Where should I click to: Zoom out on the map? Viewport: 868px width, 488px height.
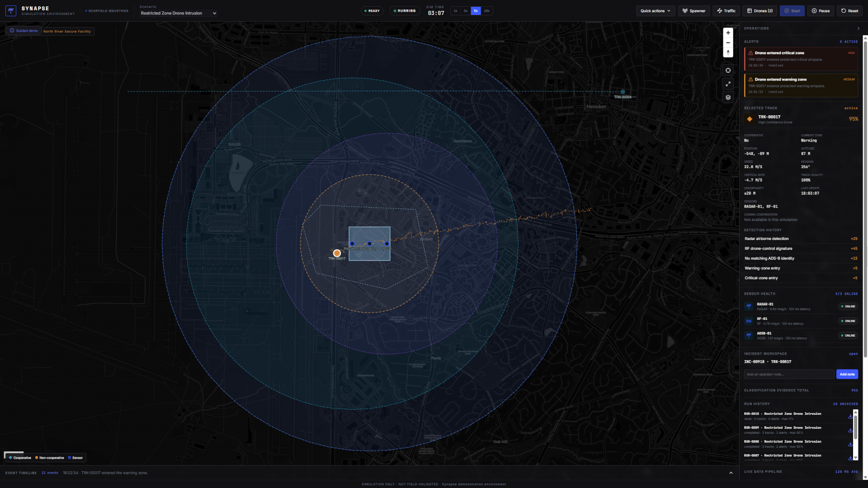pyautogui.click(x=728, y=42)
